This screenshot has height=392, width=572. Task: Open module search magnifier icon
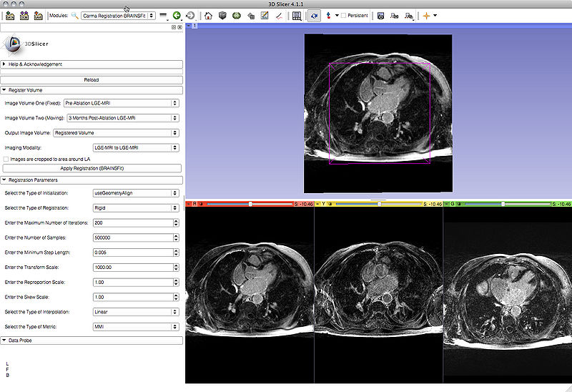(x=74, y=15)
